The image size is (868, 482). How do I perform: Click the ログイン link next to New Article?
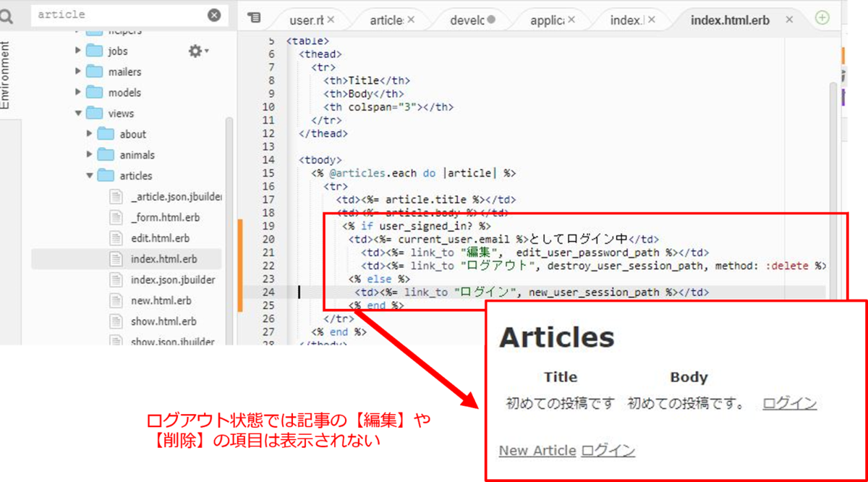(608, 451)
